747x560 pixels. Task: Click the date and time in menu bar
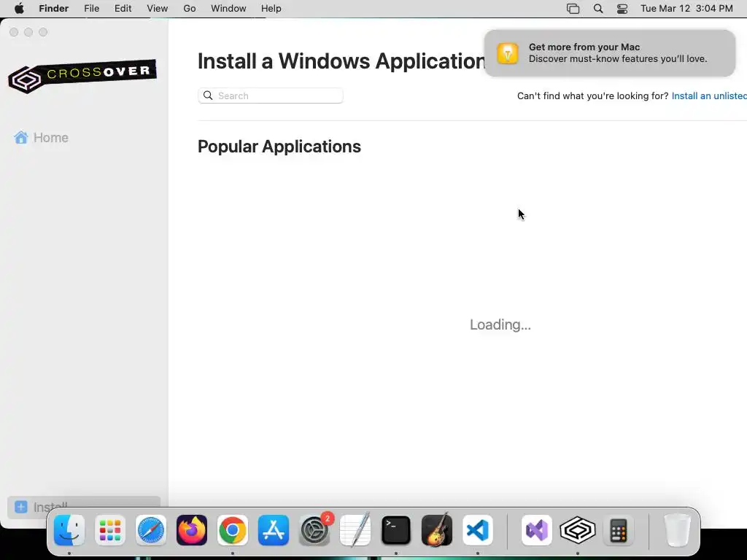point(686,9)
